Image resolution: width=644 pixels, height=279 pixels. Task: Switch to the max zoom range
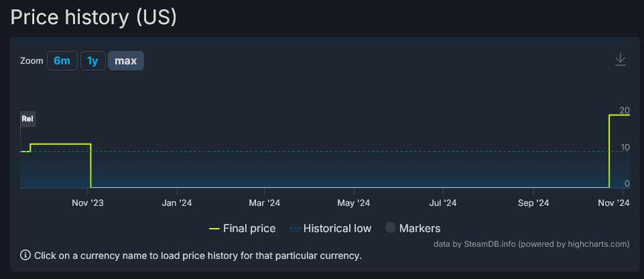tap(125, 61)
